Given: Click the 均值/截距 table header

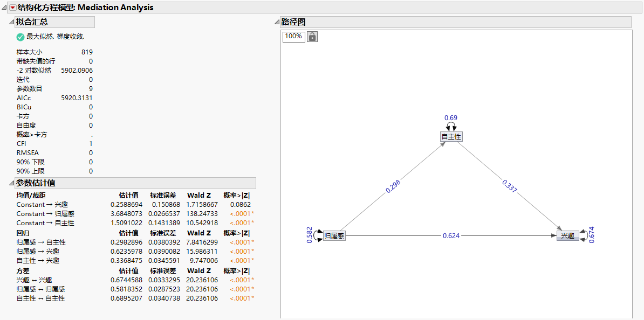Looking at the screenshot, I should (x=31, y=195).
